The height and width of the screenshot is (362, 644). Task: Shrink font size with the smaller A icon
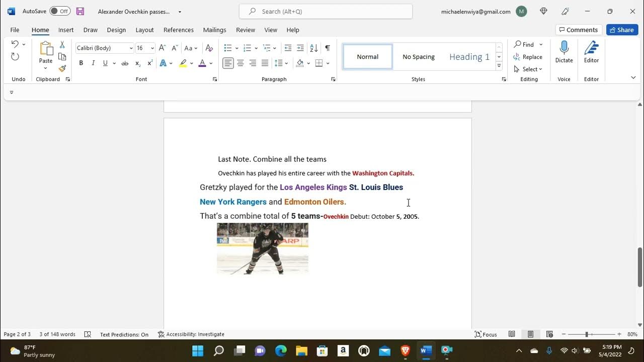pos(175,48)
